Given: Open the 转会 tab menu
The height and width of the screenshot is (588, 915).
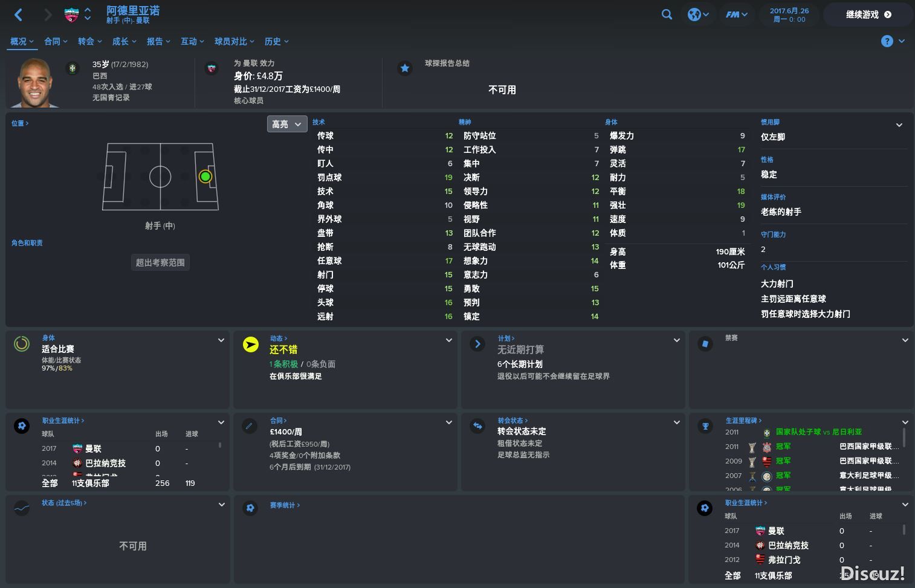Looking at the screenshot, I should (89, 41).
